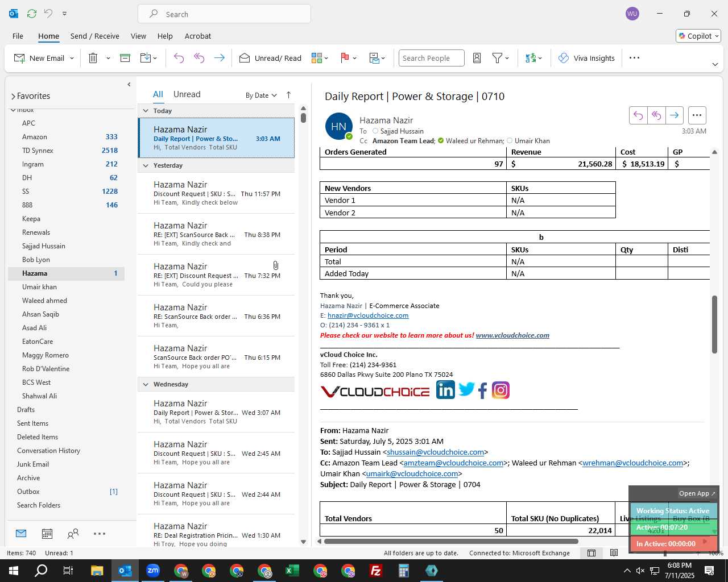This screenshot has height=582, width=728.
Task: Open Excel from the taskbar
Action: 292,571
